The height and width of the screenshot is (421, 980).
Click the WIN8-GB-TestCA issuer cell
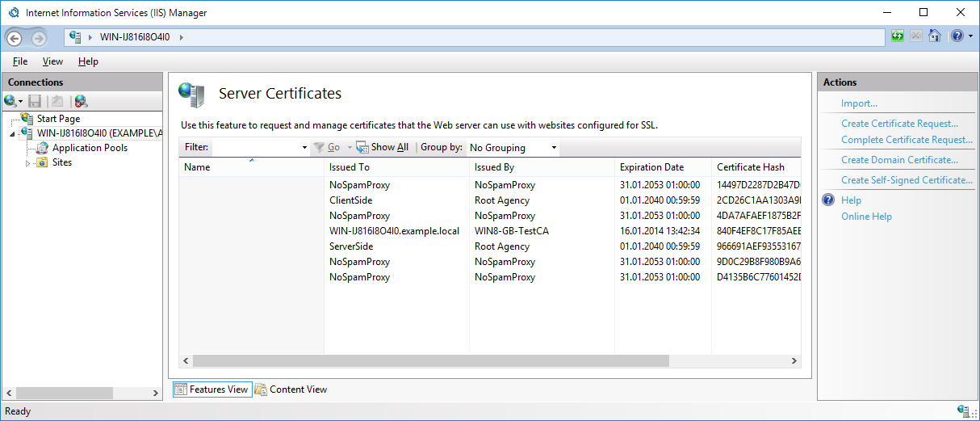click(x=512, y=231)
